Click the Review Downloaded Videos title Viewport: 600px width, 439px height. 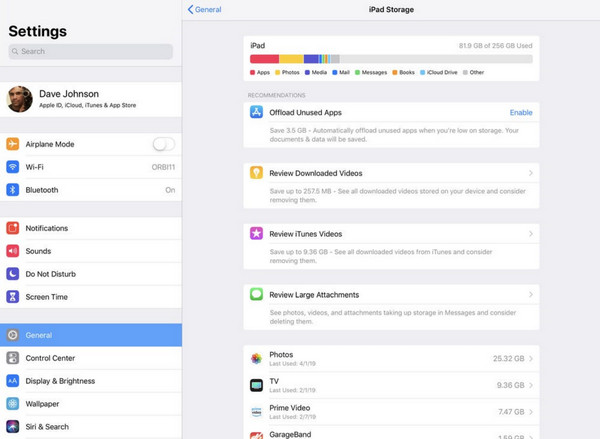[316, 173]
